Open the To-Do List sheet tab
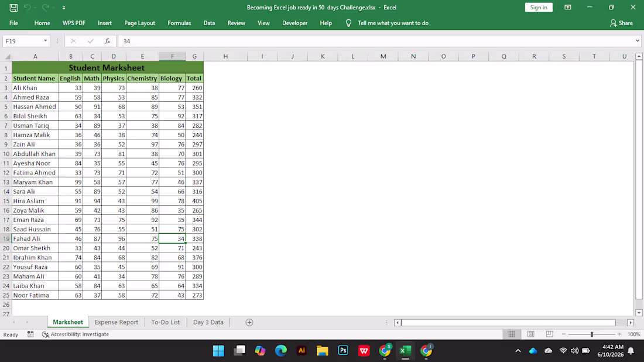 pos(165,322)
